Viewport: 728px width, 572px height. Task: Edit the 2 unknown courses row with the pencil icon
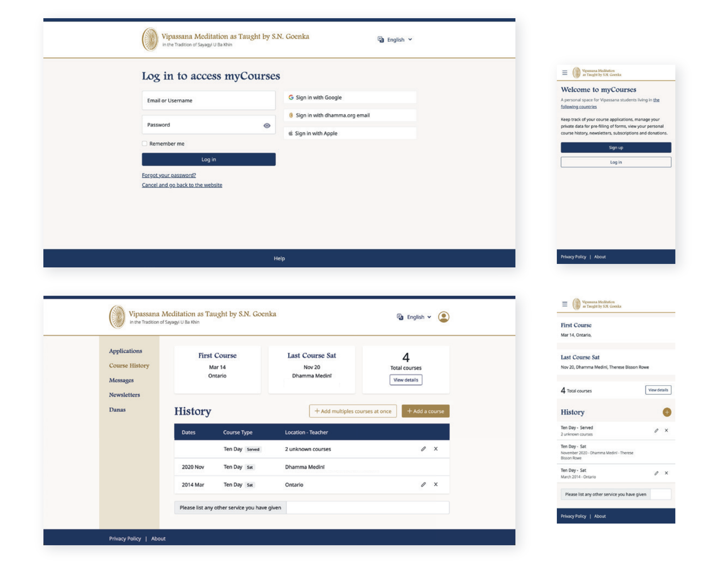(x=423, y=449)
